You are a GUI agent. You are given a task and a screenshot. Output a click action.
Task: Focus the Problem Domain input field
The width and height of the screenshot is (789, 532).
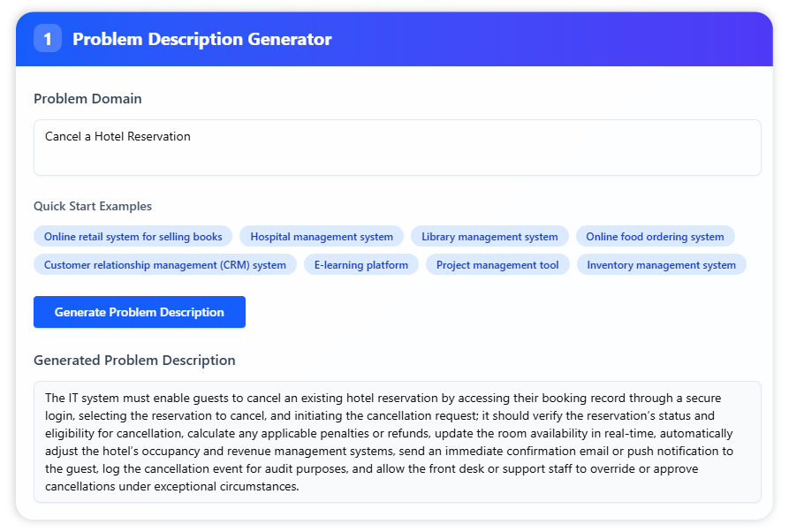tap(397, 148)
